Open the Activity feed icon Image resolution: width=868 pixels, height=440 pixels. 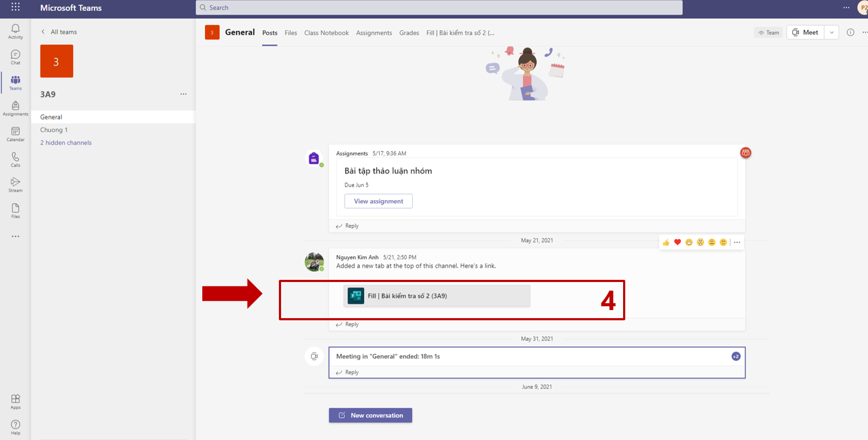(16, 31)
